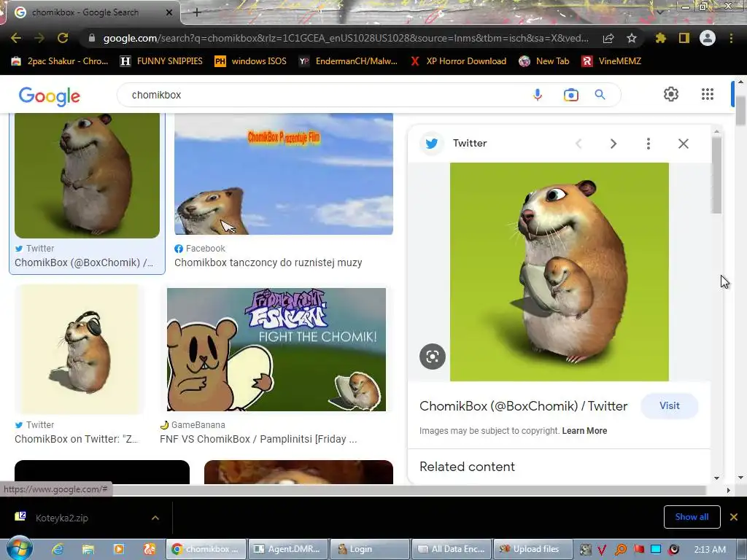Open UC Browser taskbar icon
The width and height of the screenshot is (747, 560).
click(149, 549)
